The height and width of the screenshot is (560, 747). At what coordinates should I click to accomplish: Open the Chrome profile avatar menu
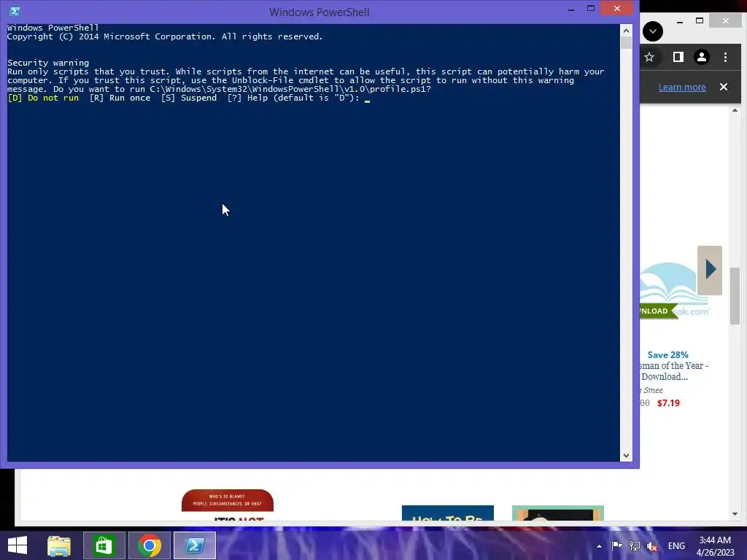pyautogui.click(x=701, y=57)
